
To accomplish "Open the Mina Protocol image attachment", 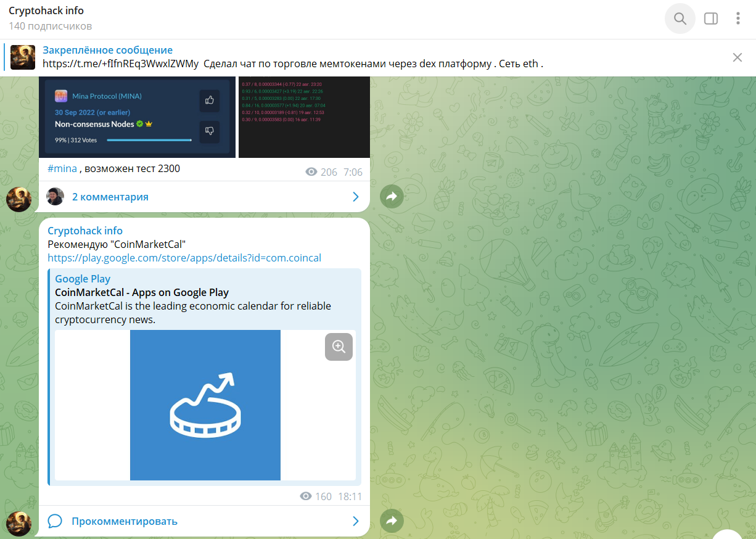I will 138,117.
